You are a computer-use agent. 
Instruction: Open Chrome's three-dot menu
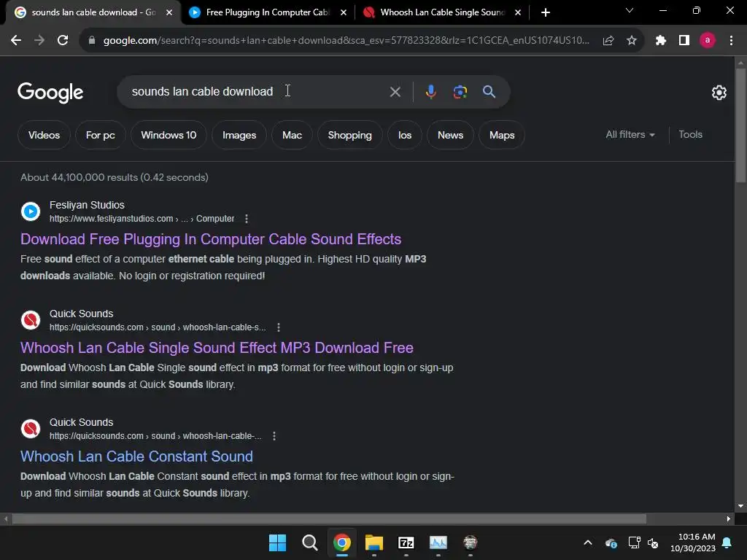[x=731, y=41]
